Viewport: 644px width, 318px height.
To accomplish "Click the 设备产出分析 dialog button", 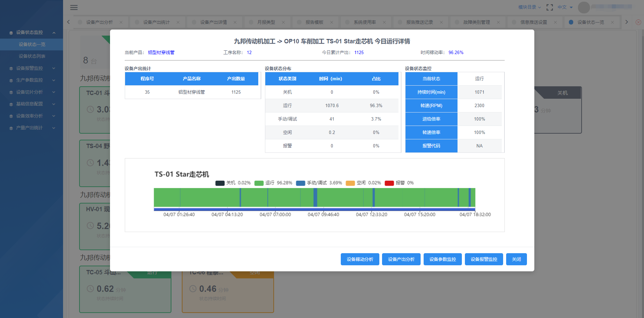I will (401, 259).
